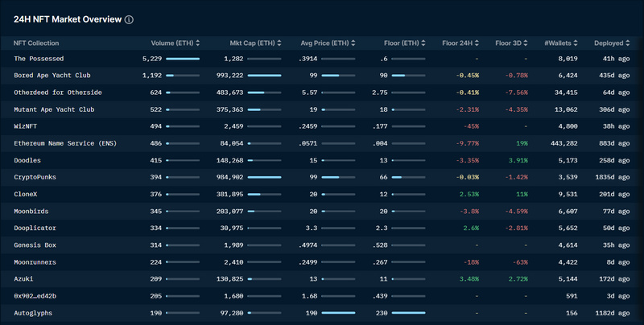Click ENS wallets count 443,282

coord(564,143)
